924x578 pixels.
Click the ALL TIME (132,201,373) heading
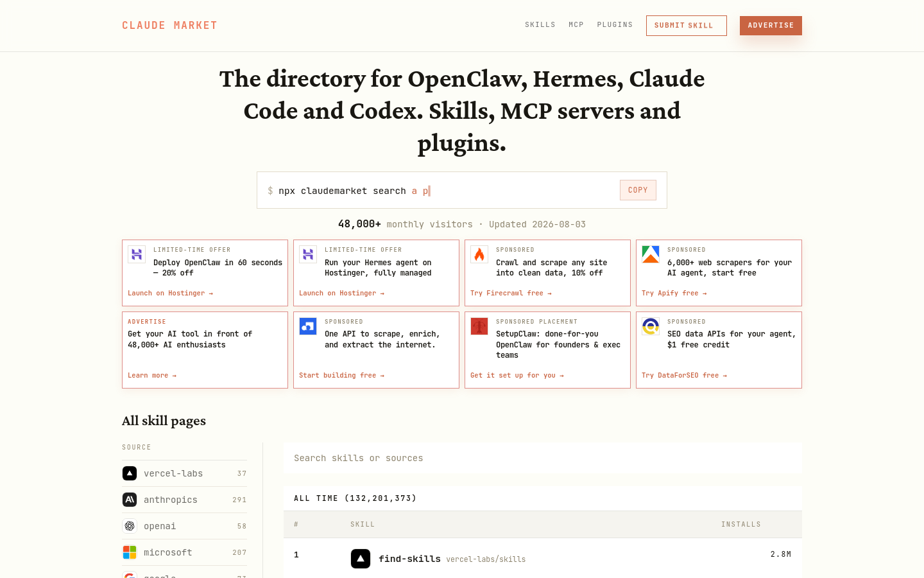(x=355, y=498)
